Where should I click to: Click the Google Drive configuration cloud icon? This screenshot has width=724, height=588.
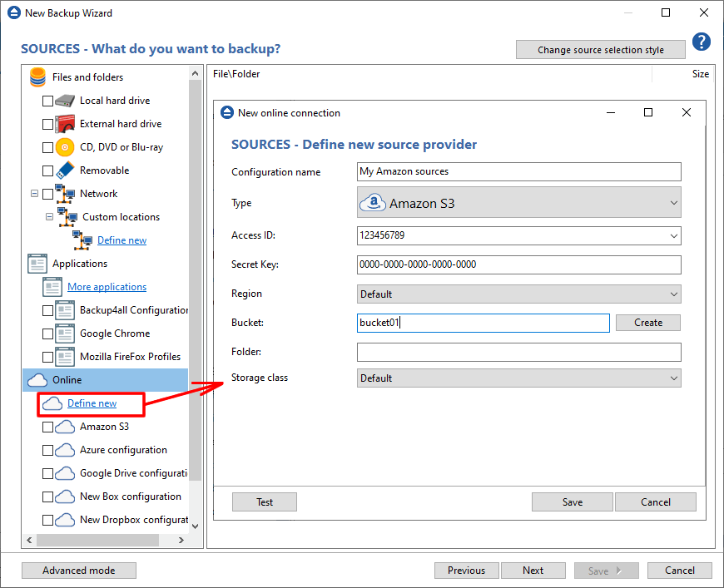[65, 473]
